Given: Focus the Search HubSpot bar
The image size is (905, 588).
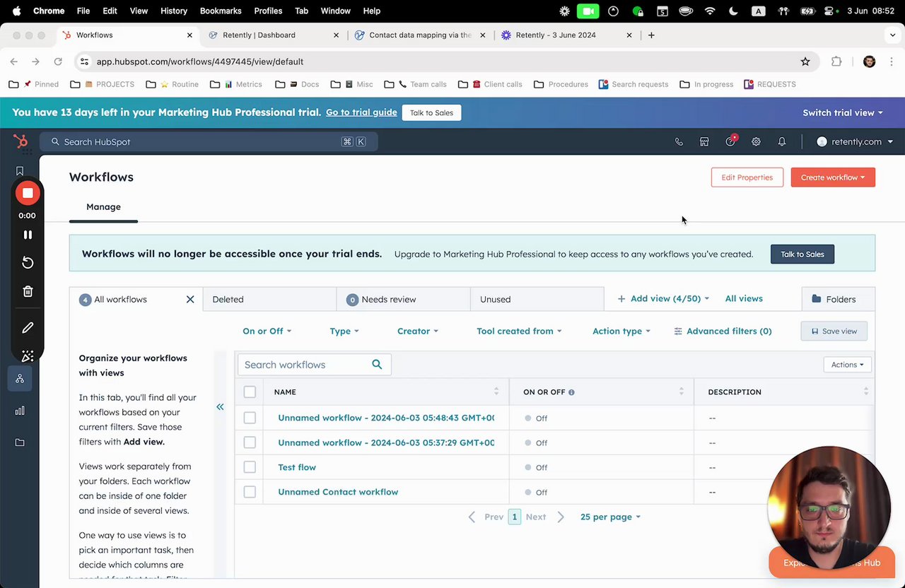Looking at the screenshot, I should pos(209,142).
